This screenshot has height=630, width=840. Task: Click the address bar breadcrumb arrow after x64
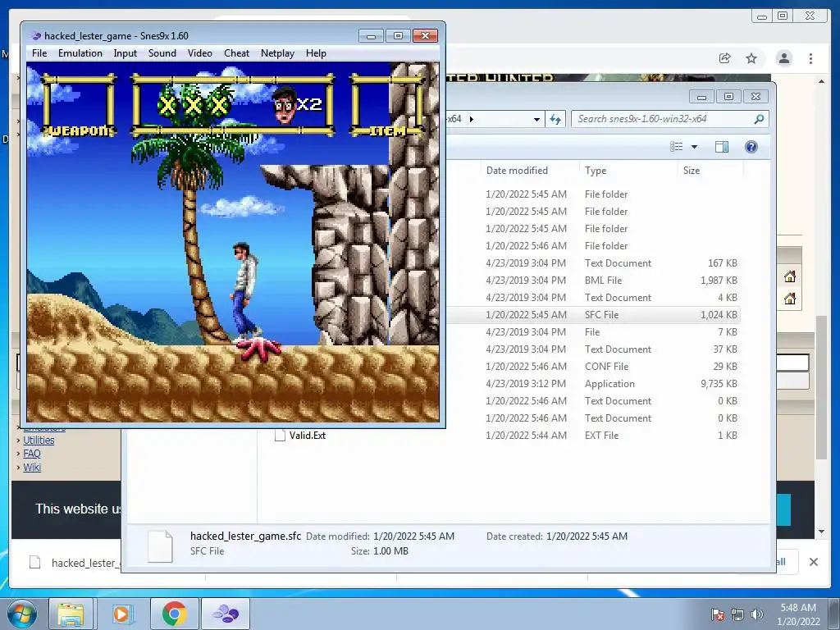point(472,119)
